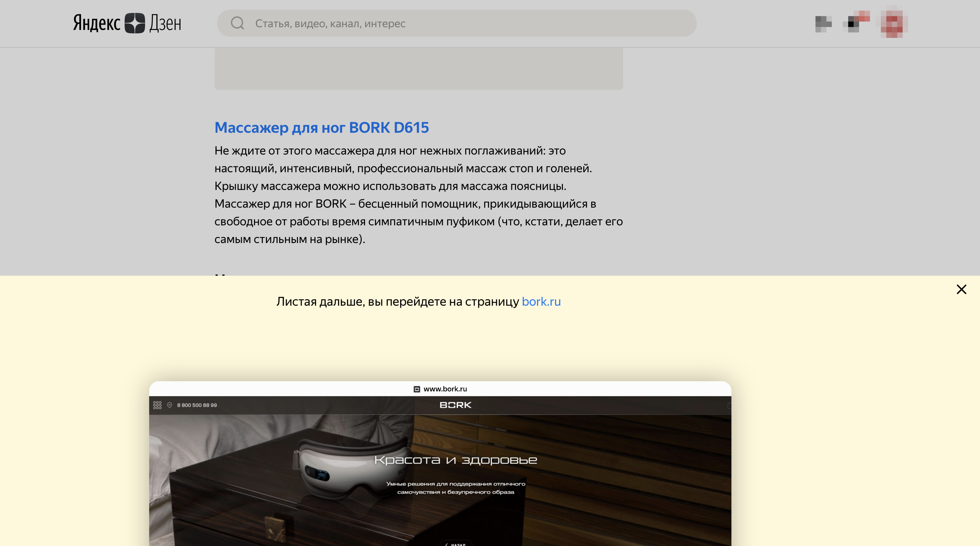Open the bork.ru page preview thumbnail

[440, 464]
